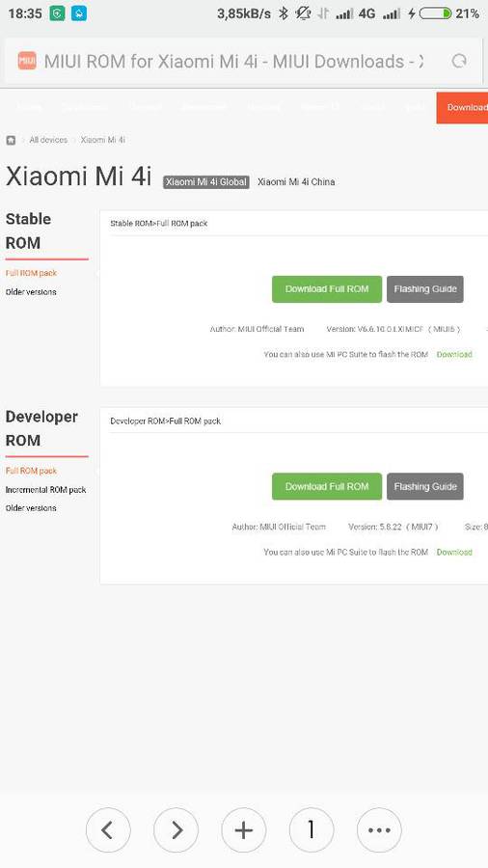Open the tab switcher showing 1
This screenshot has height=868, width=488.
[x=312, y=829]
